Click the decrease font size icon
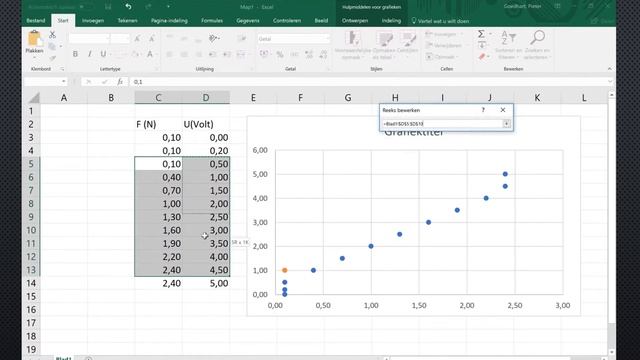 click(151, 39)
